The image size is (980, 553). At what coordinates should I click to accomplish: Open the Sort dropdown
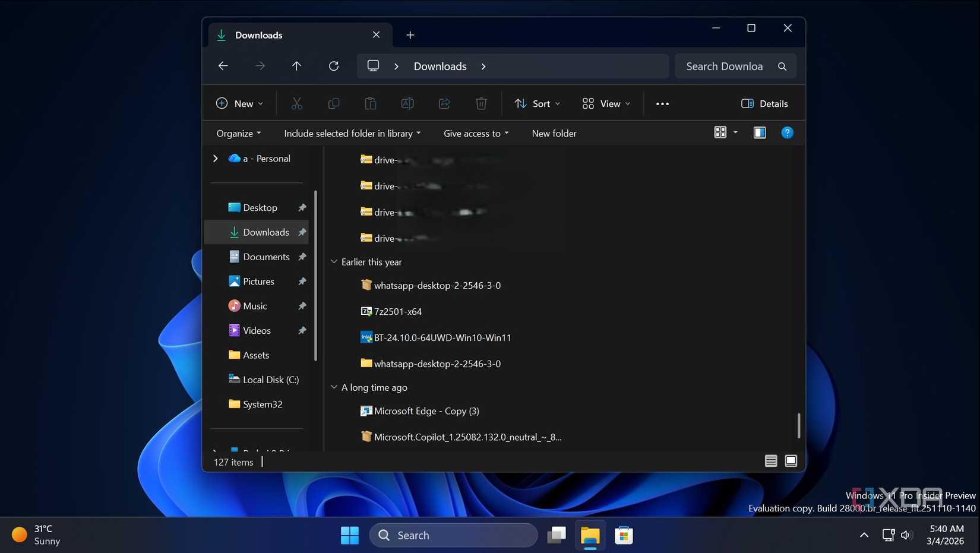coord(537,103)
